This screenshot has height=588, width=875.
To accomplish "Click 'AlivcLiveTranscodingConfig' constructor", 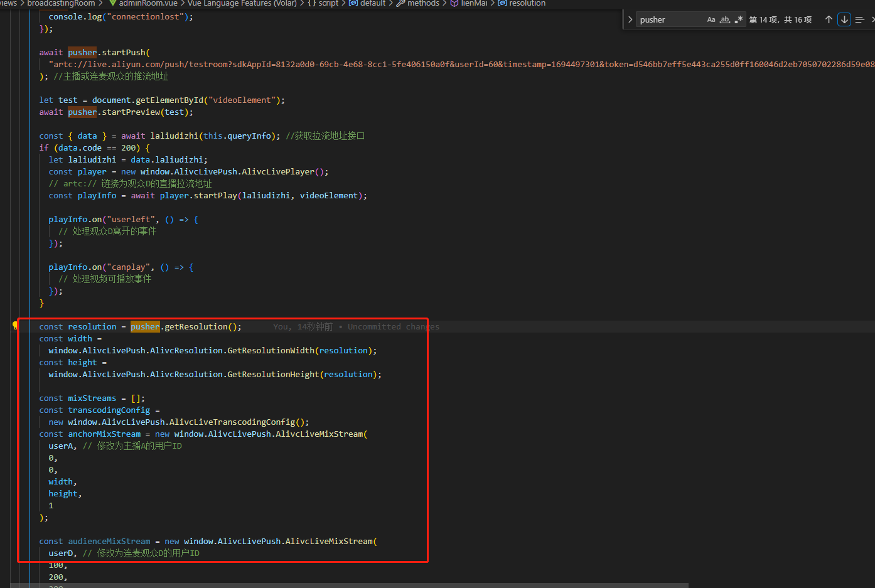I will coord(232,422).
